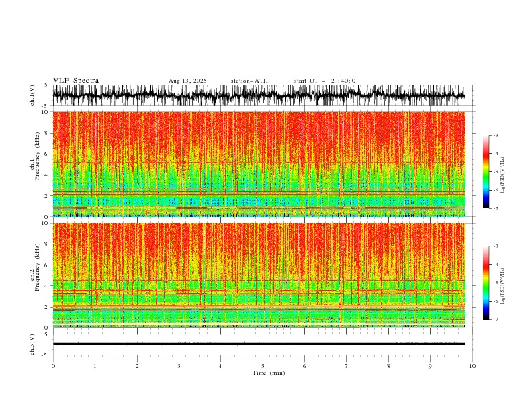The height and width of the screenshot is (411, 532).
Task: Click the time axis tick label '10'
Action: click(x=472, y=366)
